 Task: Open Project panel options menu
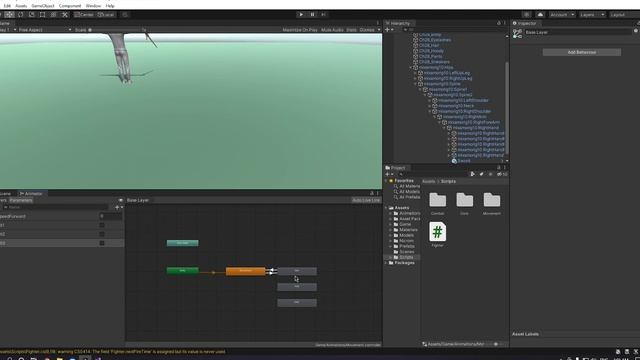[x=504, y=167]
